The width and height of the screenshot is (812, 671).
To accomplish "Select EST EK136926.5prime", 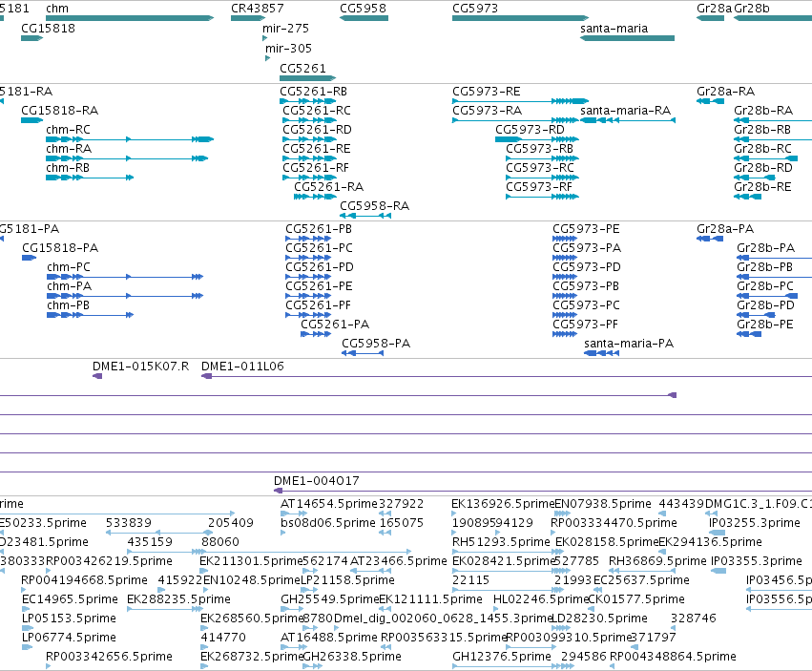I will tap(455, 514).
